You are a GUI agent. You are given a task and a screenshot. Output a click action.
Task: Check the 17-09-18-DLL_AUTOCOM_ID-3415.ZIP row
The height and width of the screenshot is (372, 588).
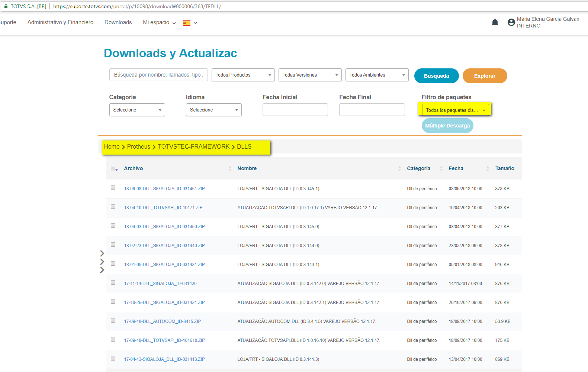(113, 320)
